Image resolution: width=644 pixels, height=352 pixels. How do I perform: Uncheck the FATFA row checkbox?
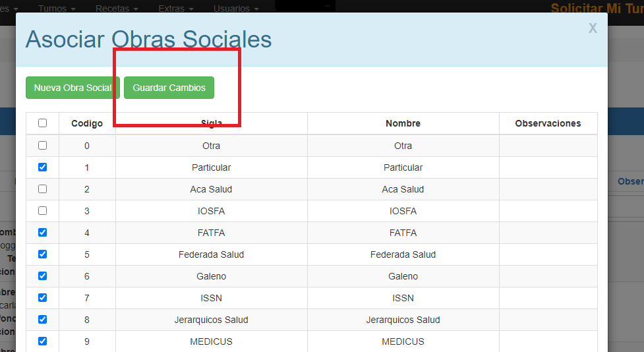coord(43,233)
